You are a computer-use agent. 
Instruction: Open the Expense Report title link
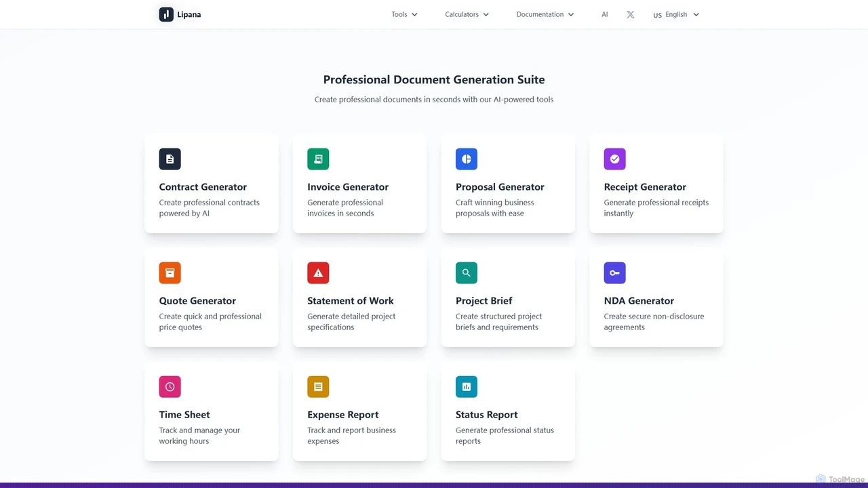[343, 415]
